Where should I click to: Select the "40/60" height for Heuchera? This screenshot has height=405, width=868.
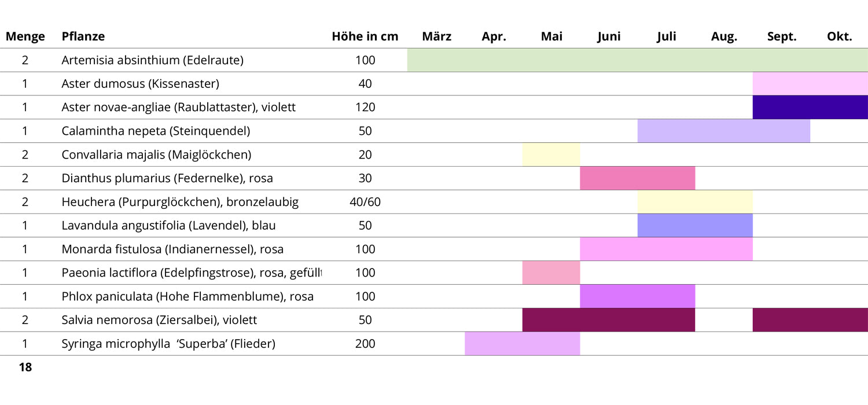pos(365,202)
